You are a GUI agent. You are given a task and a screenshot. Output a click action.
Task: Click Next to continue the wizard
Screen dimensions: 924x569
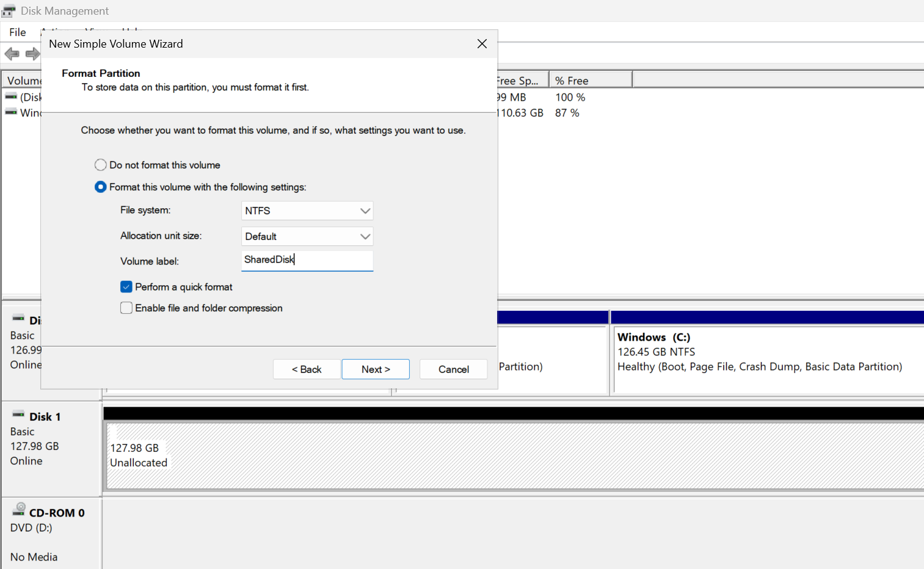click(x=376, y=369)
